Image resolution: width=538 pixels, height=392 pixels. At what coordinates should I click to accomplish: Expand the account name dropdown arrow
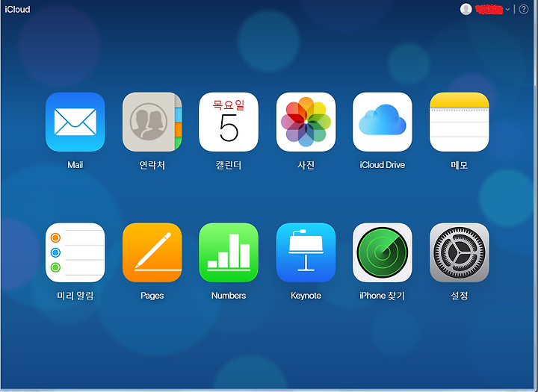(508, 10)
